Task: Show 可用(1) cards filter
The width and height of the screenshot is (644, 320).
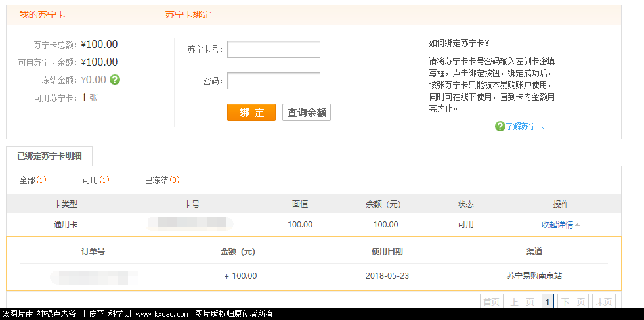Action: pos(96,180)
